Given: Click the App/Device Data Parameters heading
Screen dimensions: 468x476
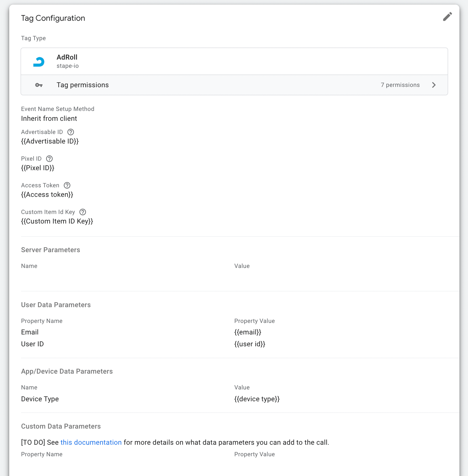Looking at the screenshot, I should (x=67, y=371).
